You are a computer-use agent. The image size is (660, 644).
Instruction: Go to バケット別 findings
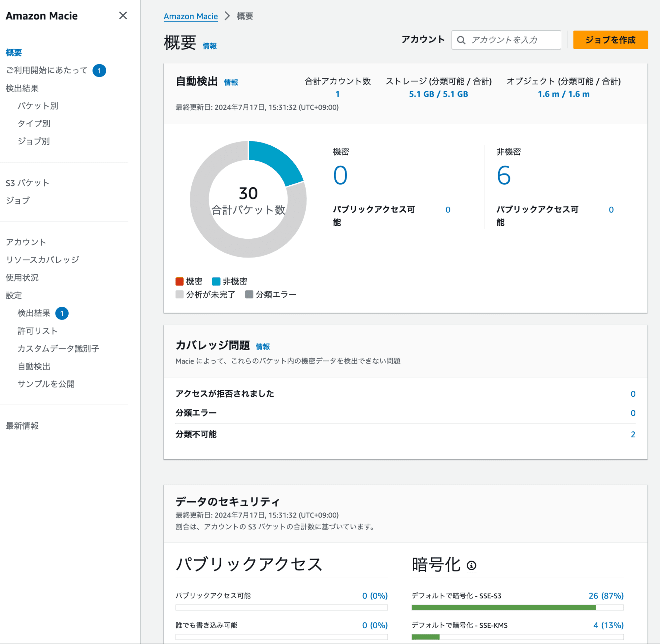38,106
